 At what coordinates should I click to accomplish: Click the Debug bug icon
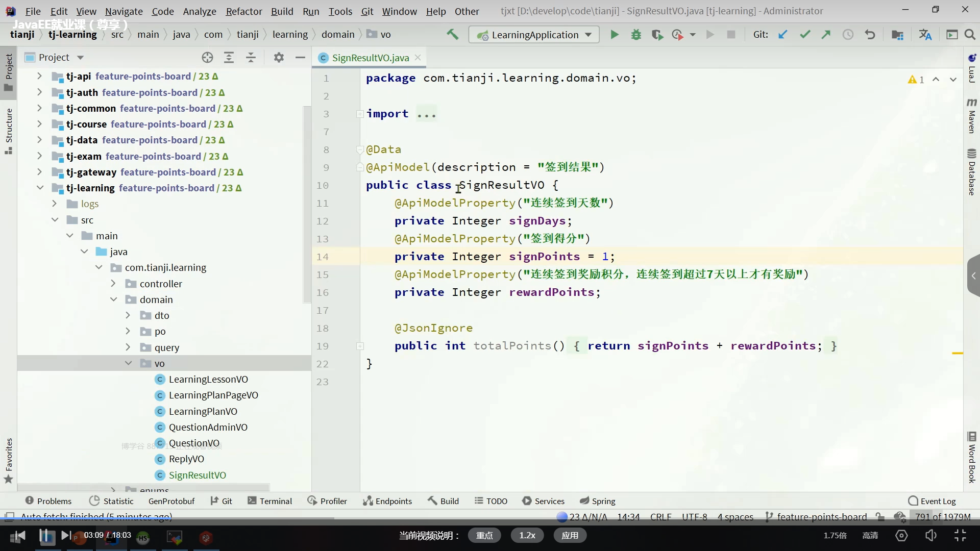636,35
